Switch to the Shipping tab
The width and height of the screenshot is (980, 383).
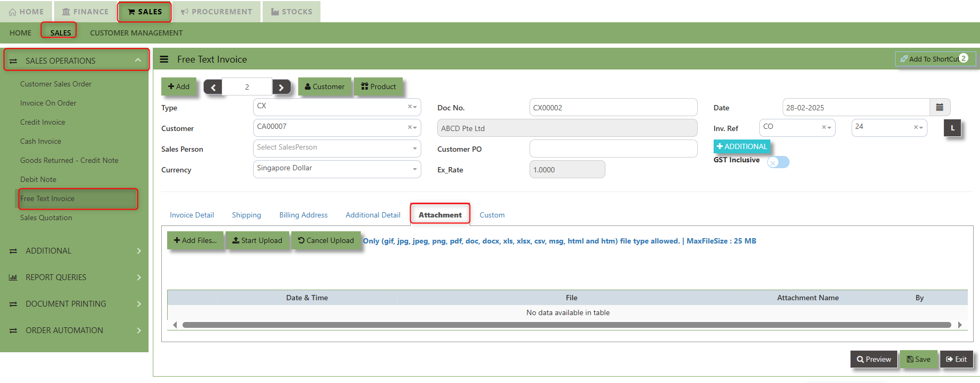pos(246,215)
